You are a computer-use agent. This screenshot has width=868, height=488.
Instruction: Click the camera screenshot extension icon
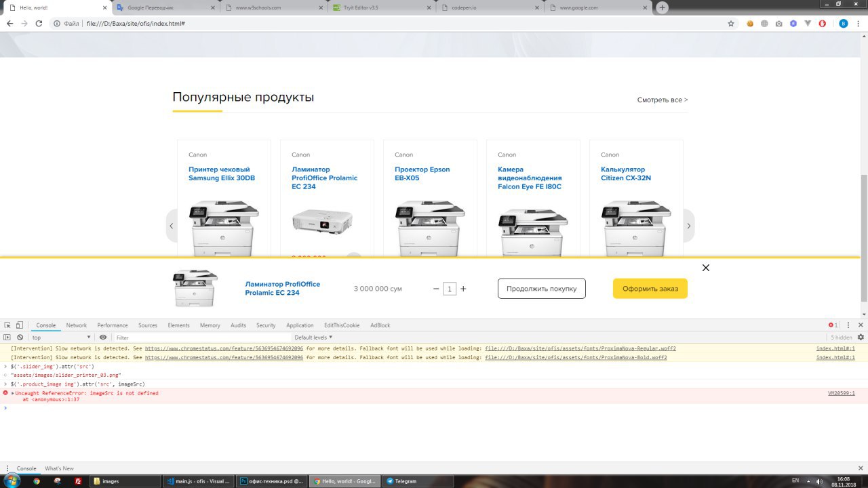click(x=778, y=23)
